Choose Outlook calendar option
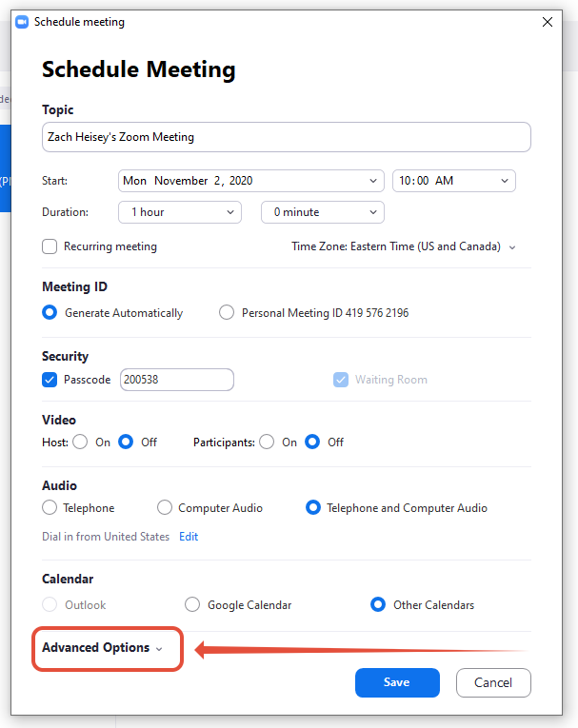This screenshot has height=728, width=578. [x=50, y=605]
